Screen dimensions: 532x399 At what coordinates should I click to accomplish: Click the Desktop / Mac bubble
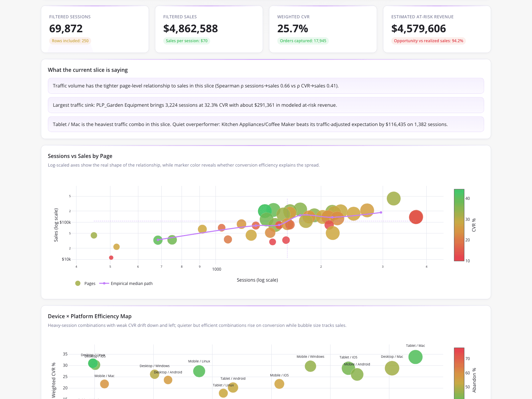tap(392, 368)
